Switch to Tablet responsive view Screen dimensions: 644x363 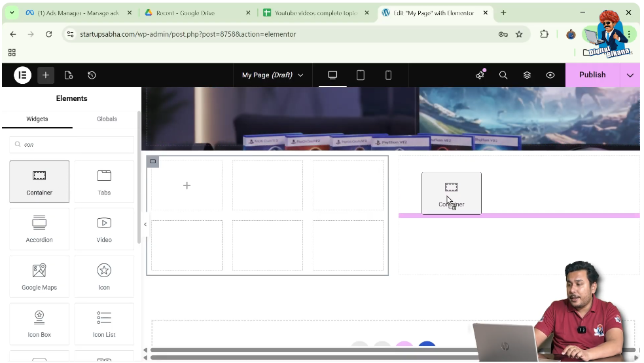(360, 75)
